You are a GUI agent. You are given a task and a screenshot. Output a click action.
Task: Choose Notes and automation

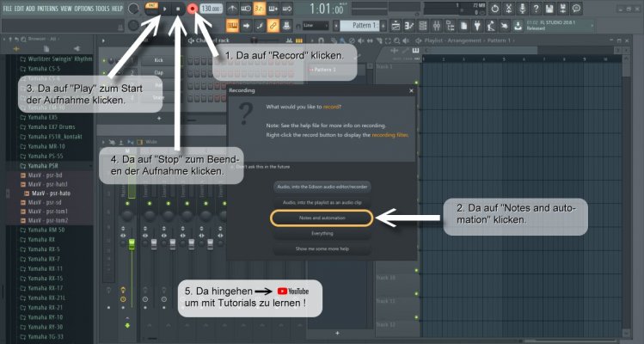pos(322,218)
